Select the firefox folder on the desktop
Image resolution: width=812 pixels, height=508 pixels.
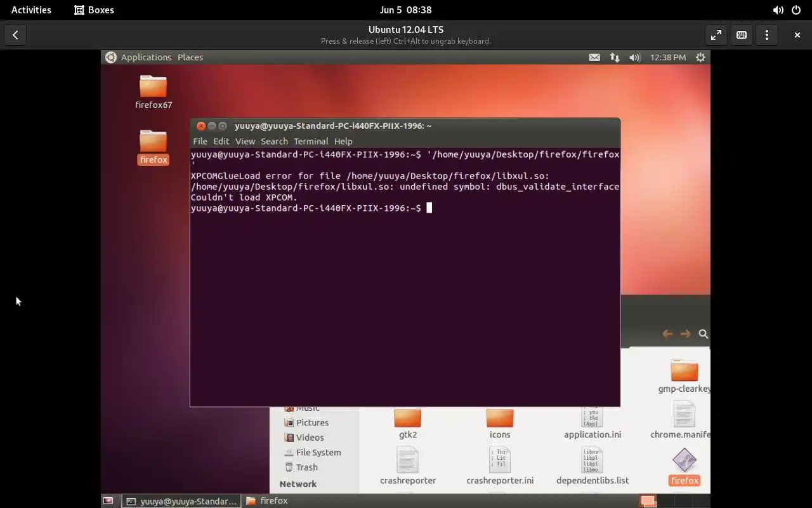click(x=154, y=147)
